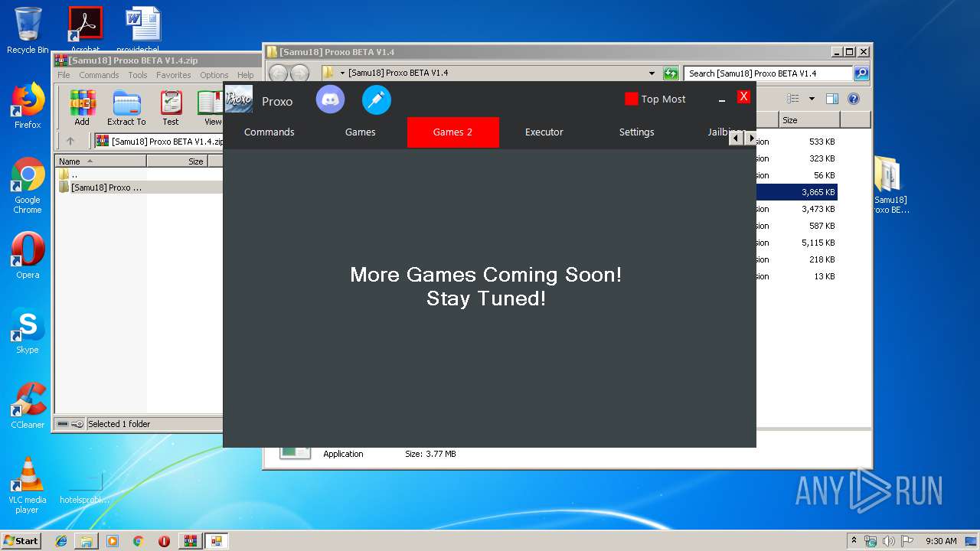Sort Explorer files by Size column
Screen dimensions: 980x551
pos(810,120)
